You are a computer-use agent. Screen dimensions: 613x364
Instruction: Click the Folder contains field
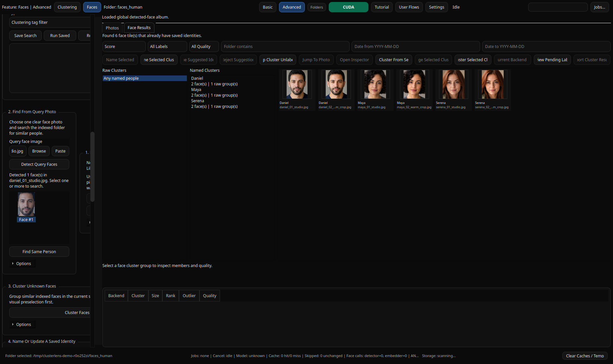pos(285,47)
